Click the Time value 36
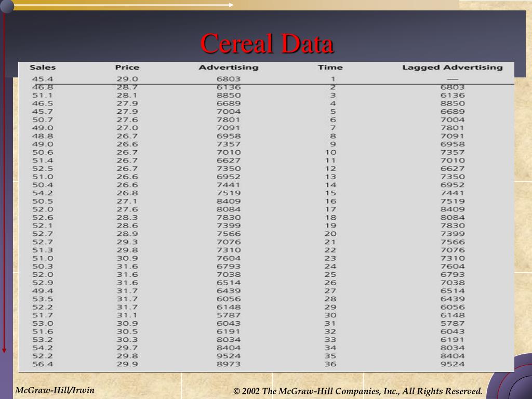The image size is (532, 399). (x=330, y=364)
